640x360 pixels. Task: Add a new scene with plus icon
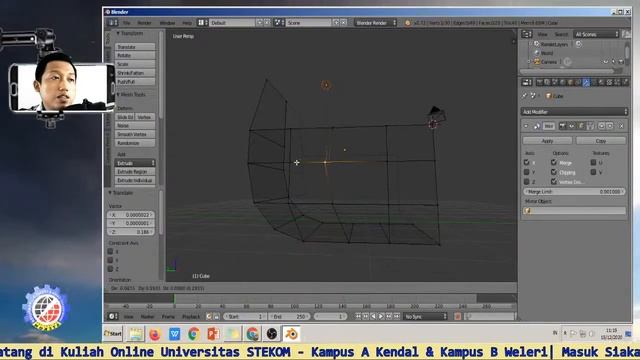click(x=336, y=23)
